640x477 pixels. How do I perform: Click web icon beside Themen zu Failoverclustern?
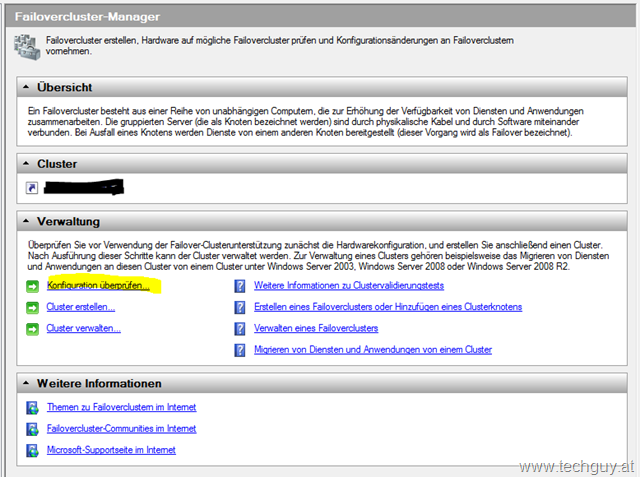pyautogui.click(x=32, y=408)
